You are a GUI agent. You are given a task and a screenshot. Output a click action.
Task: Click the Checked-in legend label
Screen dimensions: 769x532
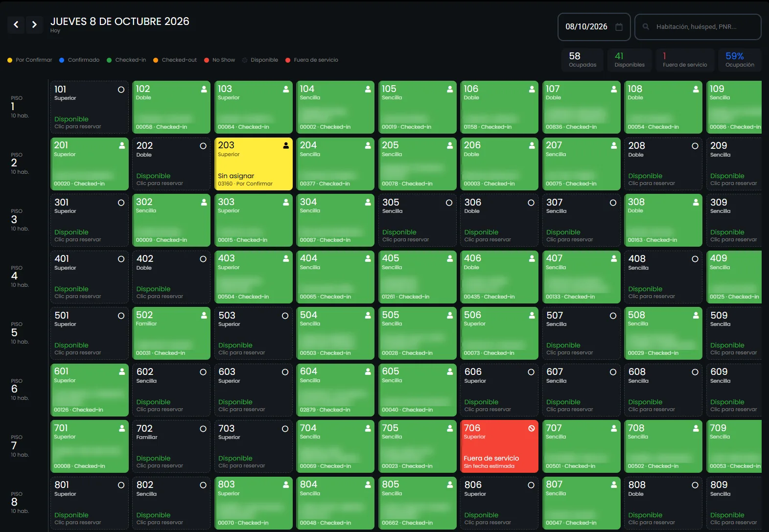(x=131, y=60)
